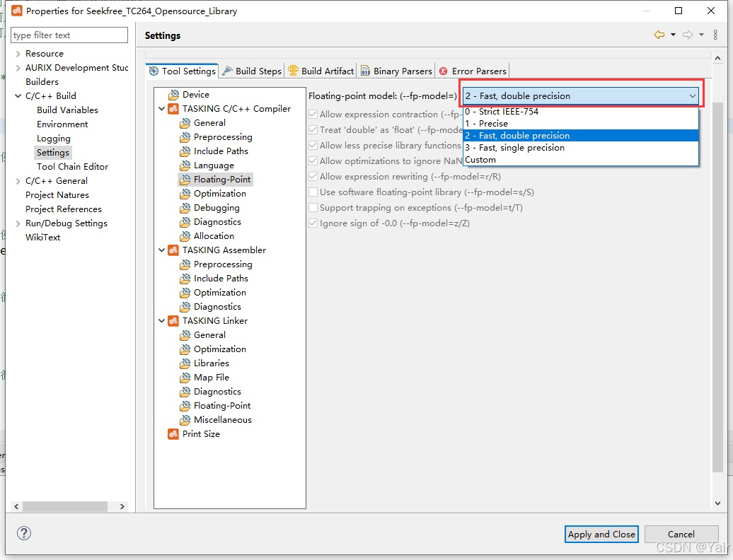Click the Language page icon
Viewport: 733px width, 560px height.
click(x=185, y=165)
